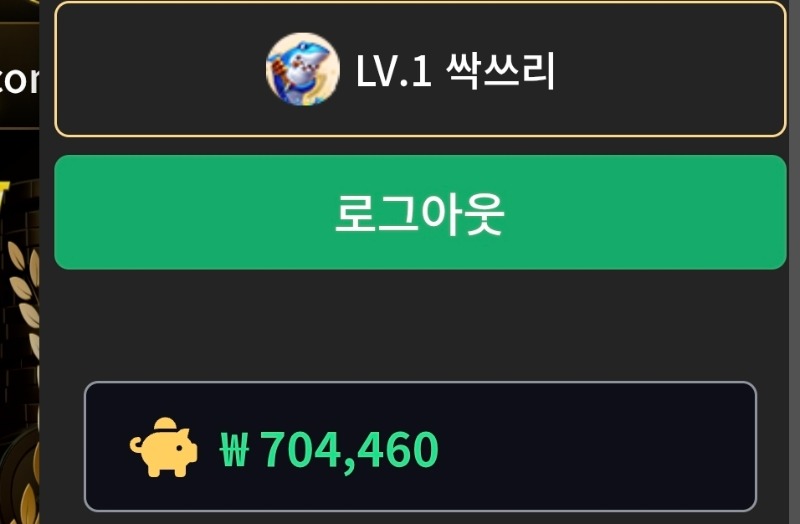Click empty panel area below logout button
The image size is (800, 524).
point(420,324)
